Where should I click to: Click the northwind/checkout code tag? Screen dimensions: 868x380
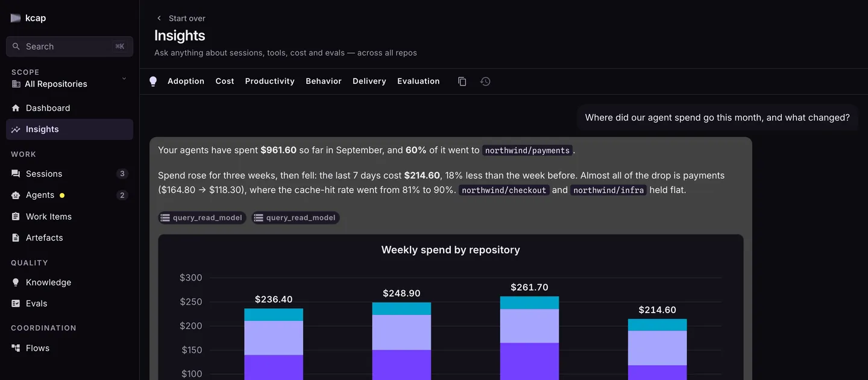pyautogui.click(x=504, y=190)
